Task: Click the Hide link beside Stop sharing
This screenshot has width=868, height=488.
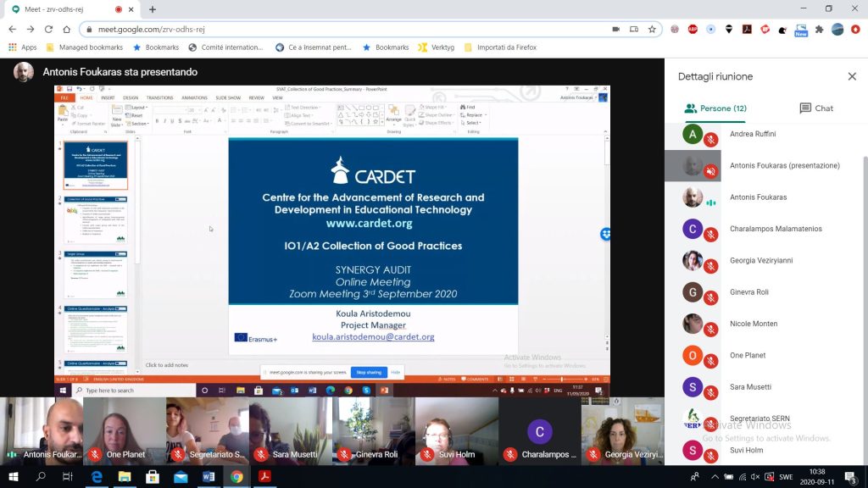Action: 395,373
